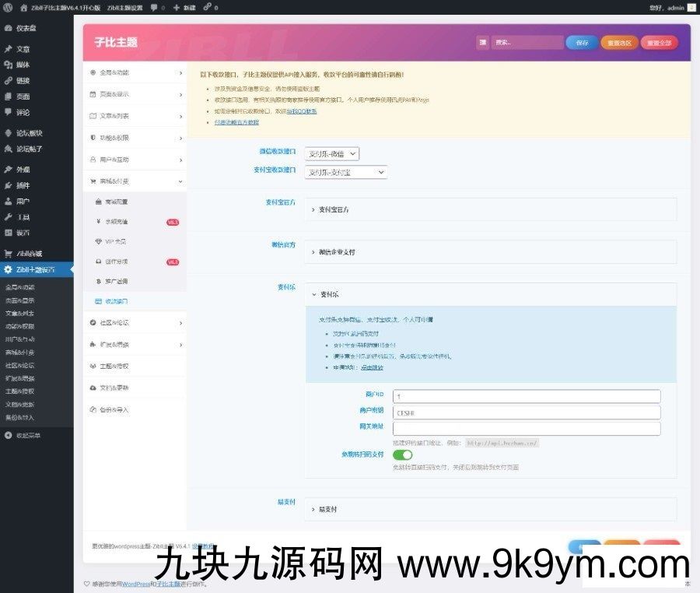Click the + 新建 icon in admin bar

(177, 7)
